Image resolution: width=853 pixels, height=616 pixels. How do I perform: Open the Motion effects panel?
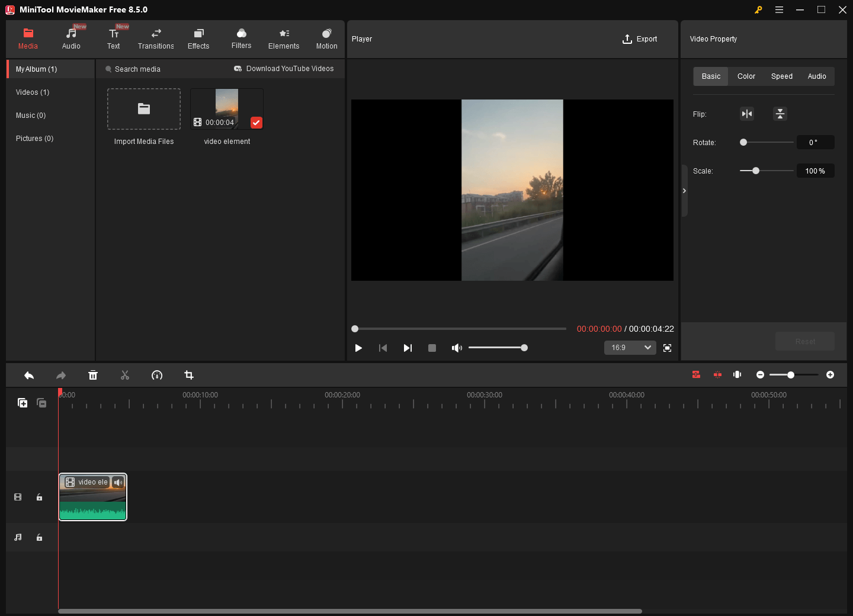(x=326, y=38)
